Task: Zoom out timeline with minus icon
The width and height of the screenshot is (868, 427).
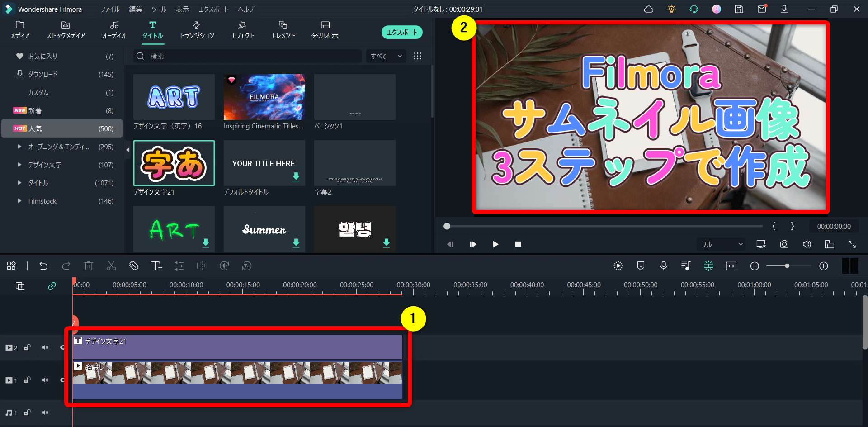Action: click(755, 266)
